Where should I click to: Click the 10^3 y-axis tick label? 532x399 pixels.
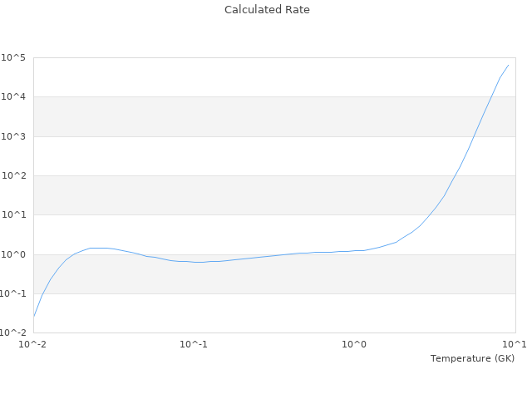tap(13, 136)
